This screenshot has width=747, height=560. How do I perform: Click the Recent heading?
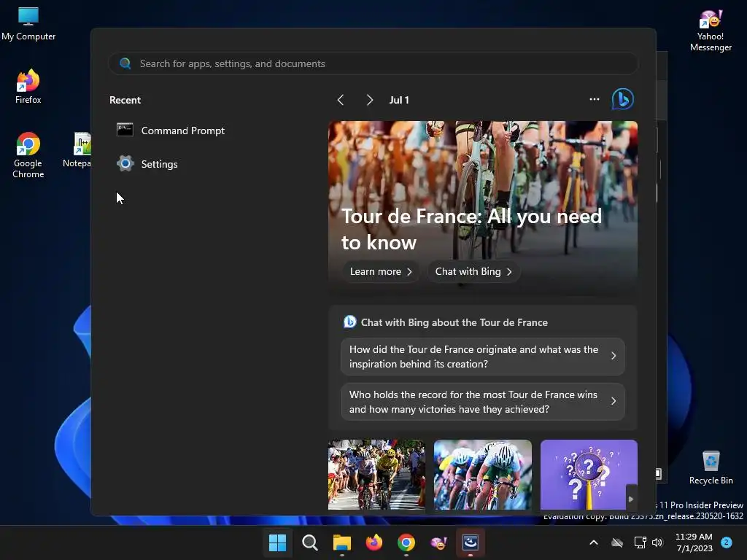pos(125,100)
